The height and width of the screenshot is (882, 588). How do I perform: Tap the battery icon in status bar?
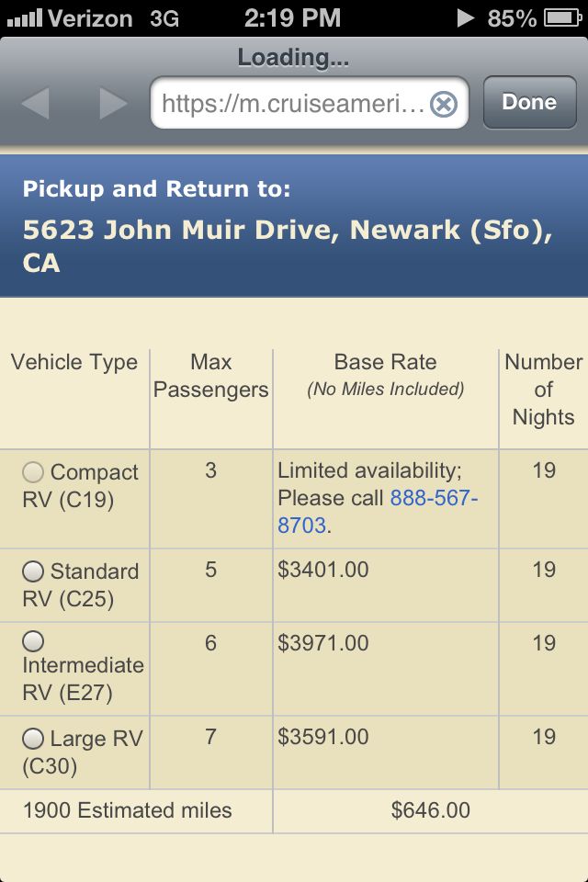point(562,18)
